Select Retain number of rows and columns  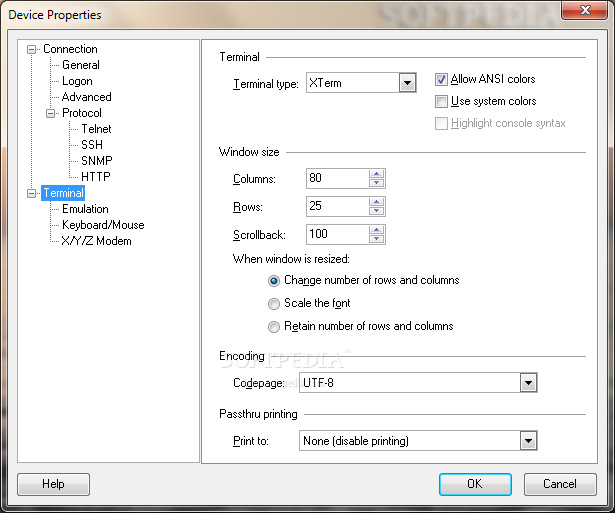coord(274,327)
